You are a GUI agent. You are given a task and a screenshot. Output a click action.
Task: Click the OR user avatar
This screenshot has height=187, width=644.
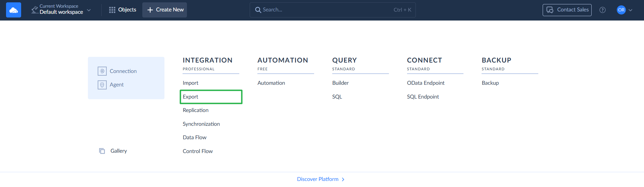621,10
